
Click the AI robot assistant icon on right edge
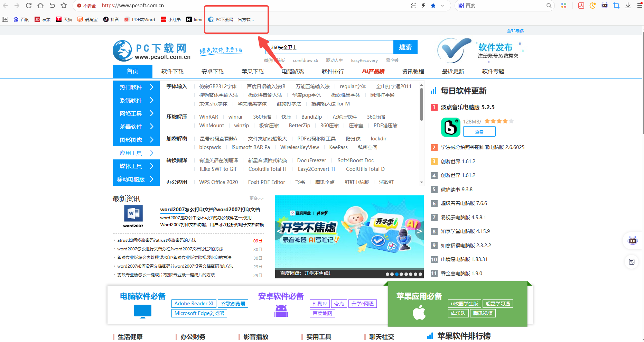pos(632,240)
